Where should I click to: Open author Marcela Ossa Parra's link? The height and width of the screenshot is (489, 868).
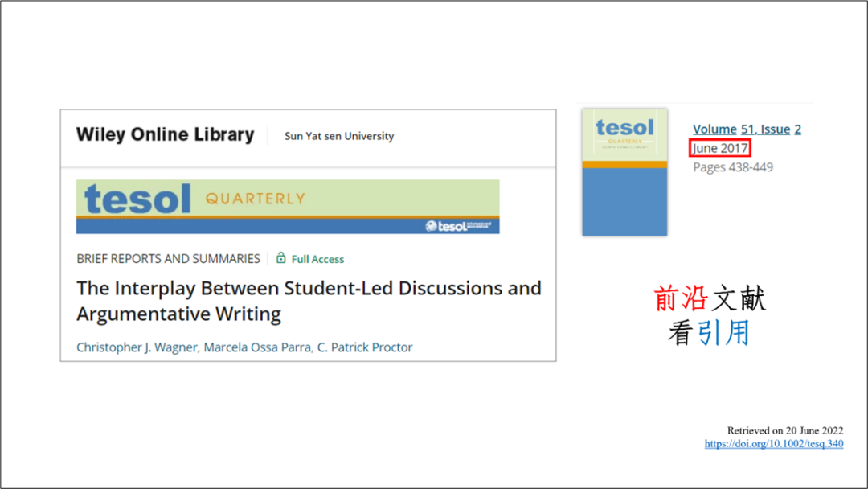point(257,347)
